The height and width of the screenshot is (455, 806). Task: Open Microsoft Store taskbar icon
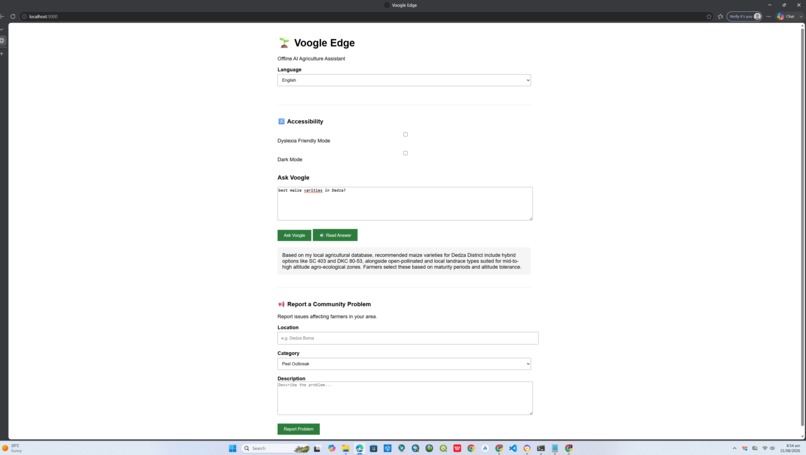click(374, 448)
